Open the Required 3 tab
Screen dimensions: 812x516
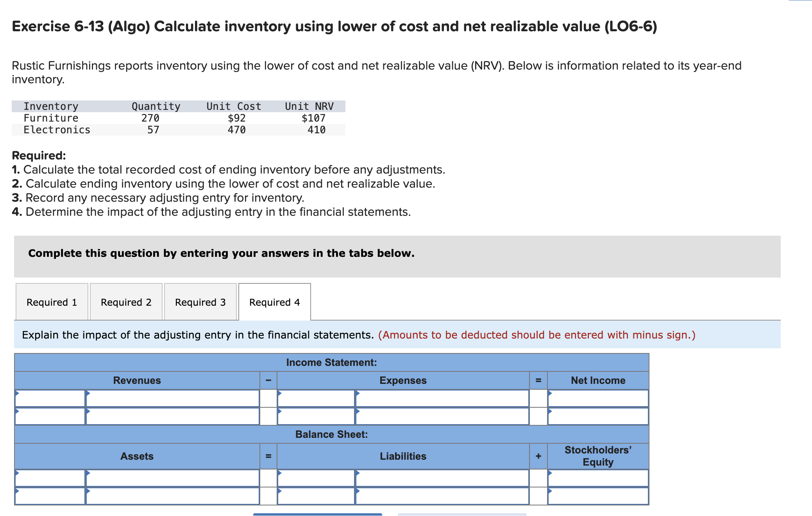coord(200,302)
